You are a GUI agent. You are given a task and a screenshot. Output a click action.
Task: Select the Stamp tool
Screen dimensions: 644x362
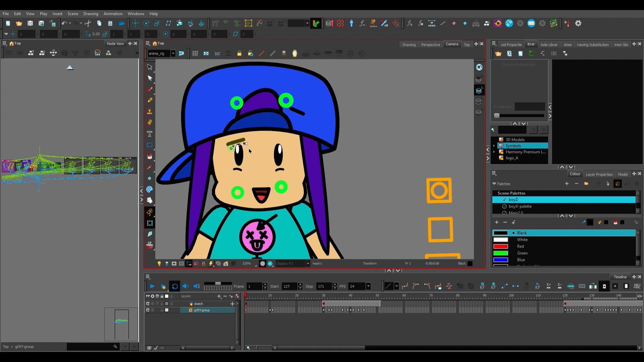point(150,111)
